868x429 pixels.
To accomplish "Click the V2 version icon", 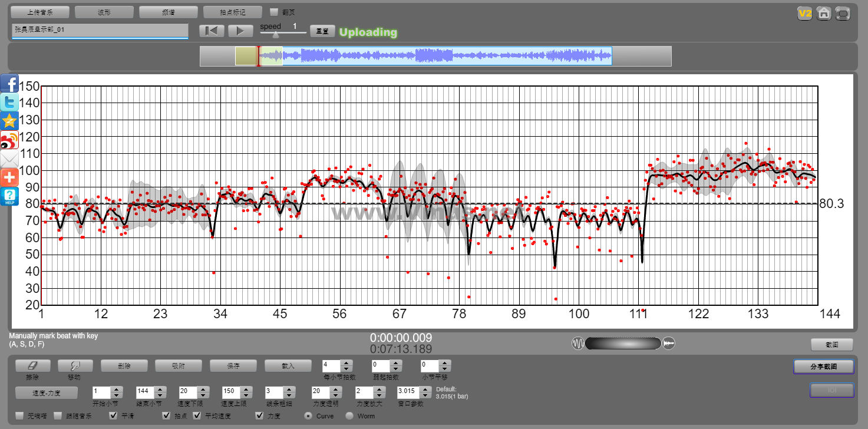I will (804, 13).
